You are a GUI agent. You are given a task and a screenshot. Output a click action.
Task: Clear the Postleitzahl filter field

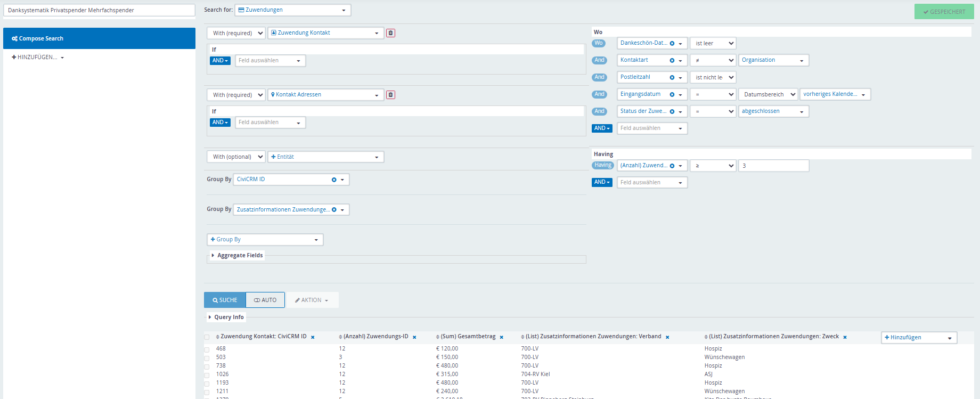tap(672, 77)
